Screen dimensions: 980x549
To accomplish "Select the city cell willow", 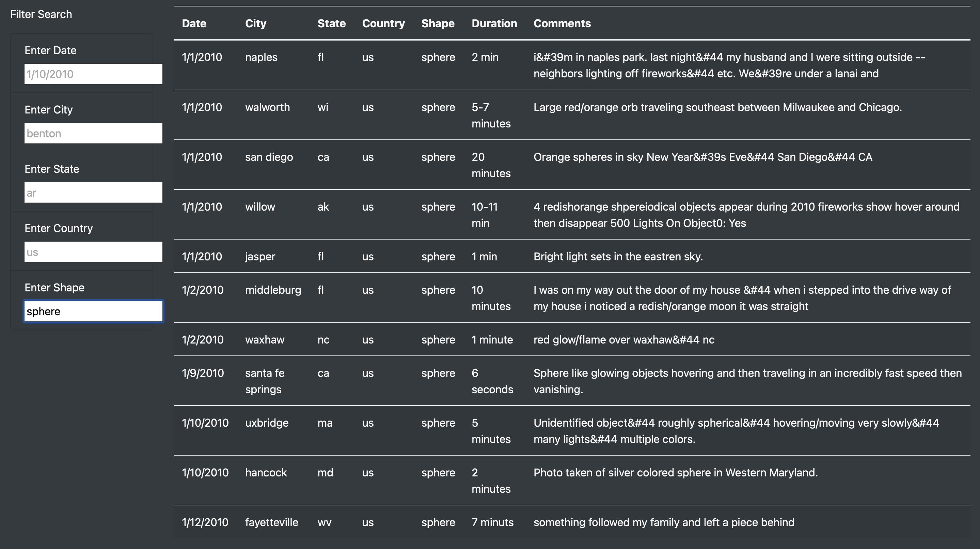I will coord(260,207).
